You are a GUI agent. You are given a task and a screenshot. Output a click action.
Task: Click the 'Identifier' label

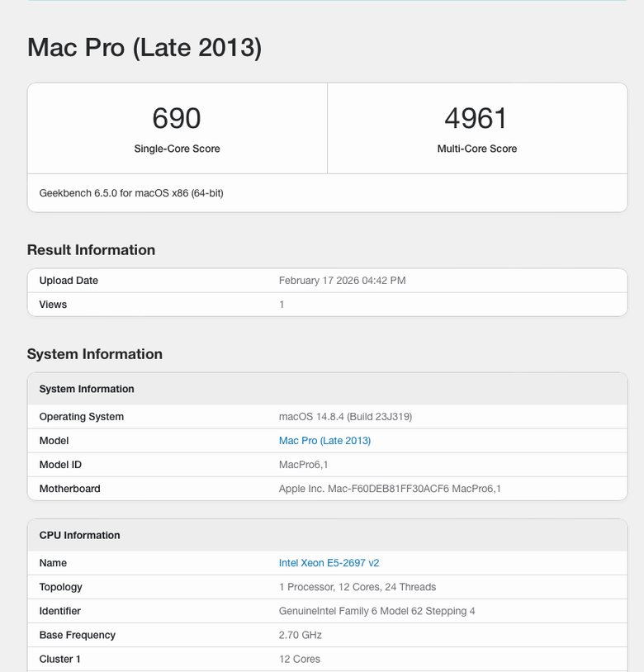[x=60, y=611]
